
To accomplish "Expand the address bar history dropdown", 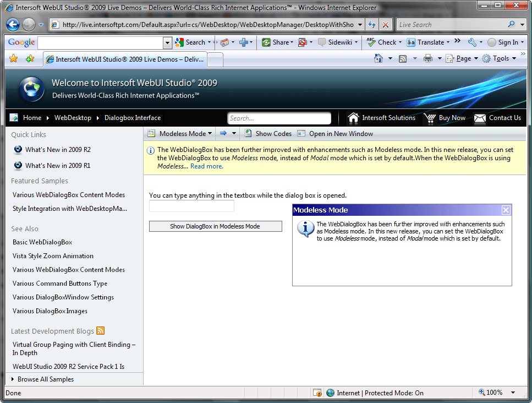I will tap(360, 24).
